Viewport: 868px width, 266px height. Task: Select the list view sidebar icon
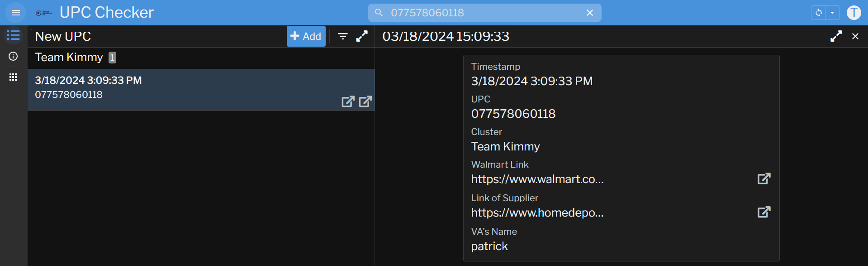13,35
